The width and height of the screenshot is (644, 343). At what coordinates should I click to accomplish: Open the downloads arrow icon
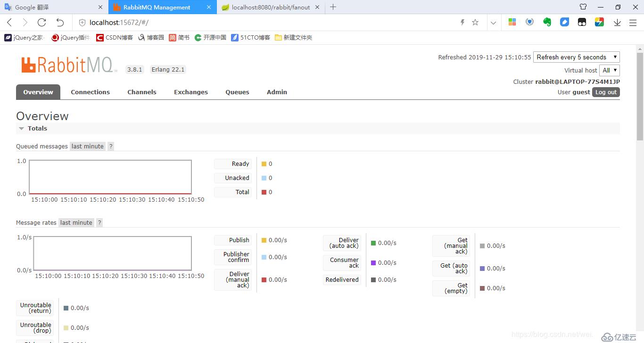click(617, 22)
